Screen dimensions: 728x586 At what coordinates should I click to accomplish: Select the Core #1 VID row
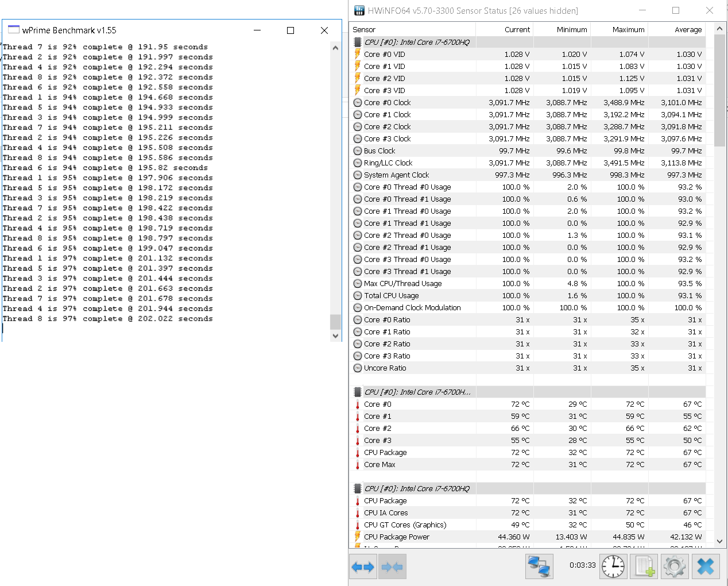(x=528, y=66)
